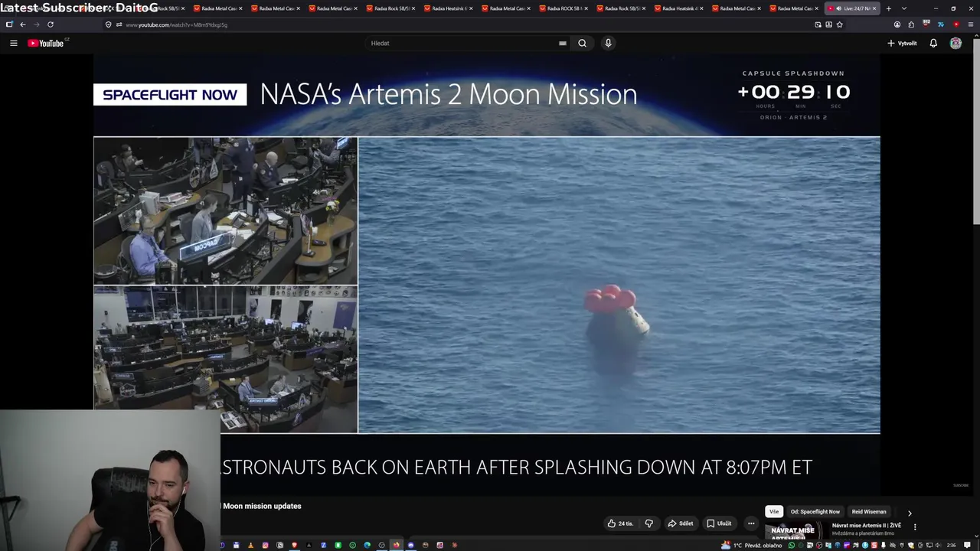Dislike the video with thumbs down
The image size is (980, 551).
649,523
